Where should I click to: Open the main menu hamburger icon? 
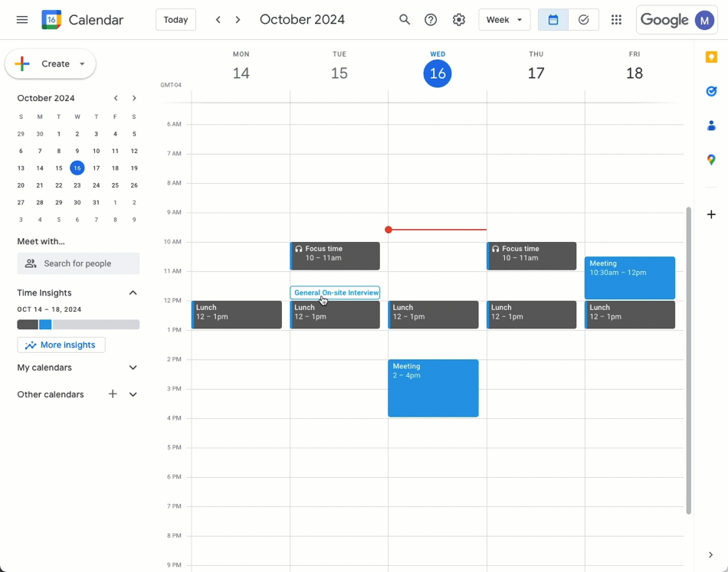22,20
